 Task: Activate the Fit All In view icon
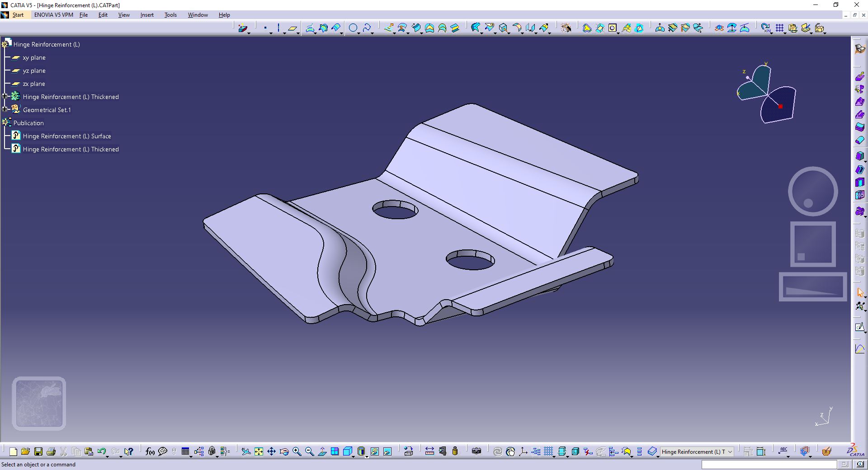click(259, 451)
